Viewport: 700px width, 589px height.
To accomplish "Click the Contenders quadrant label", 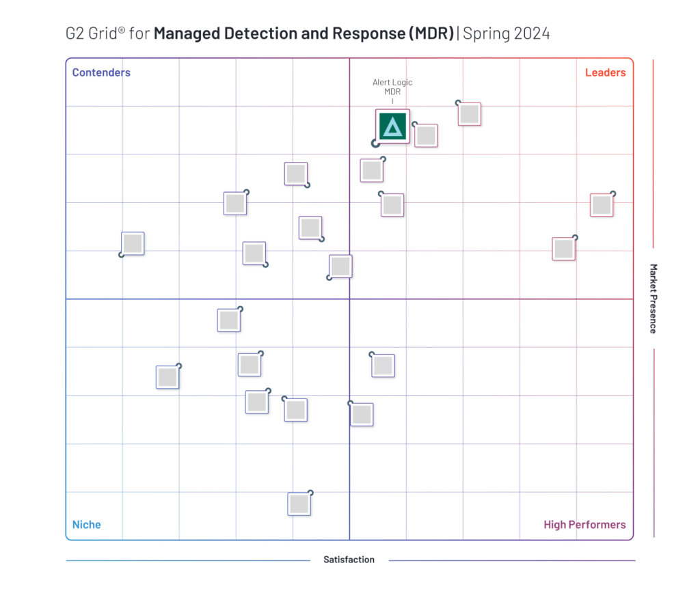I will click(101, 72).
